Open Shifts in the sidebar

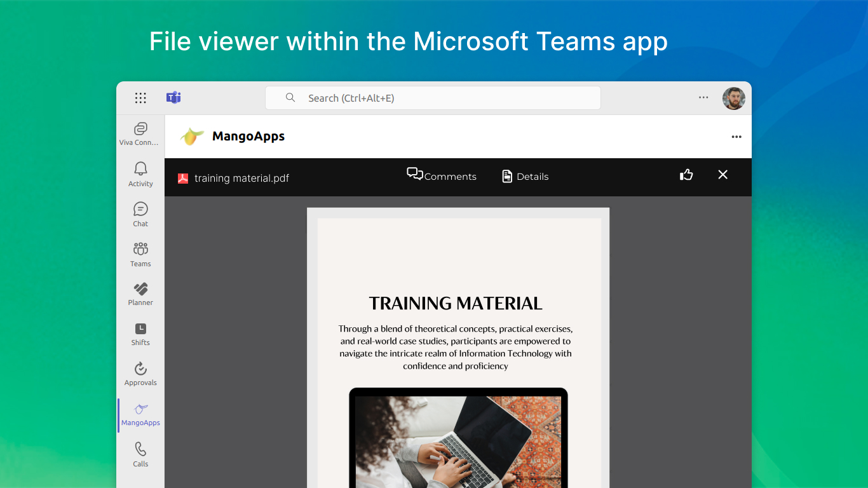[x=140, y=334]
